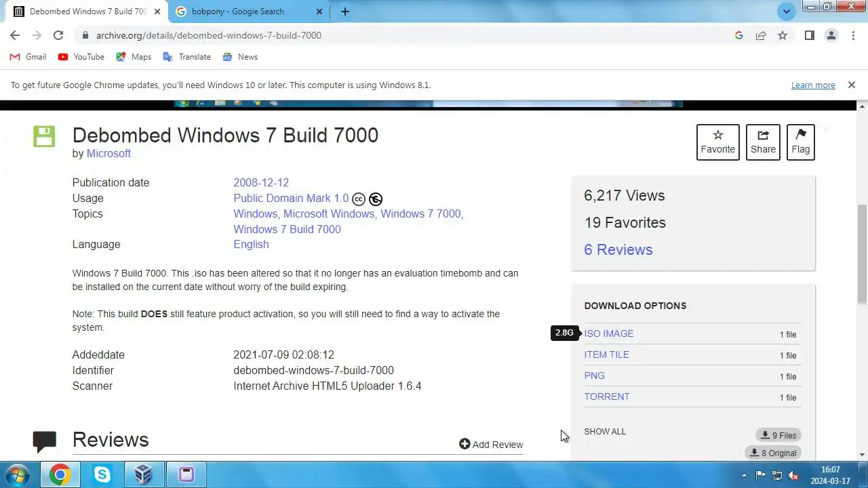Screen dimensions: 868x488
Task: Click SHOW ALL download options
Action: [605, 431]
